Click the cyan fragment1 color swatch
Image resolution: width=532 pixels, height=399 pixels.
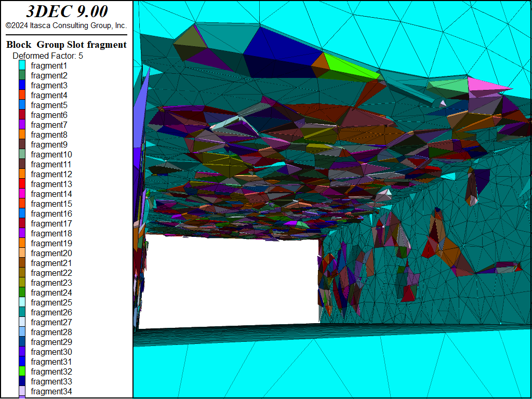[x=22, y=65]
